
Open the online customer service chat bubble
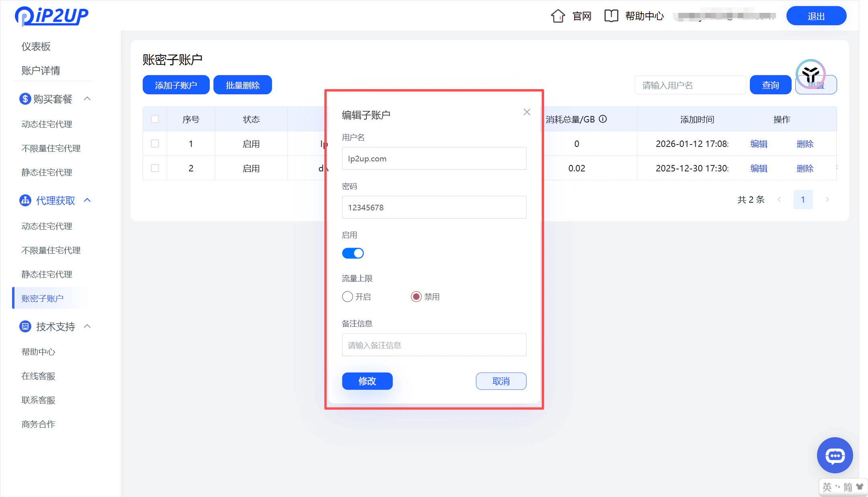(x=835, y=455)
